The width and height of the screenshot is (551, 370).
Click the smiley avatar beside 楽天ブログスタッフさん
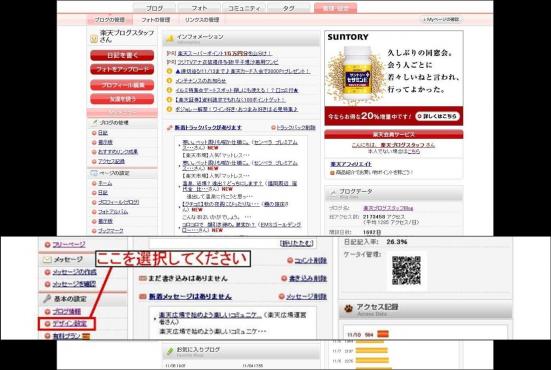point(94,39)
